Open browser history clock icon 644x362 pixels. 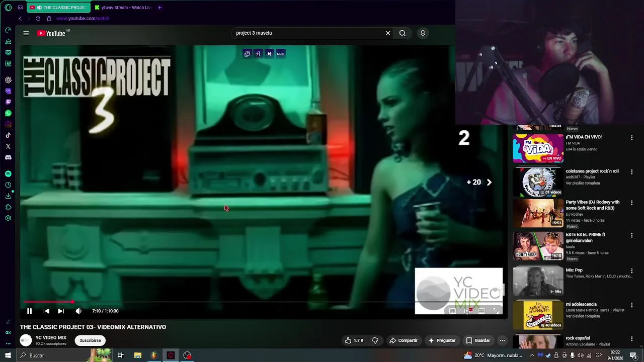point(8,185)
